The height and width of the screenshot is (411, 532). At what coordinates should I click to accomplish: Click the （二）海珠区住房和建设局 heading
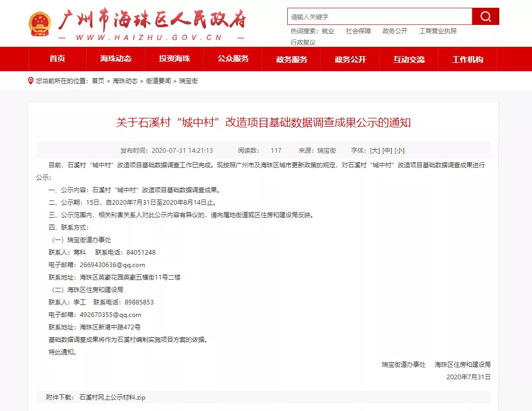(x=86, y=290)
